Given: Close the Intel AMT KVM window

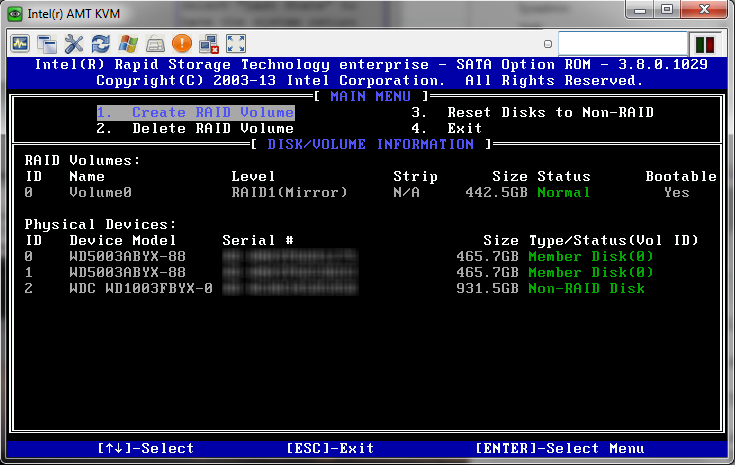Looking at the screenshot, I should click(x=704, y=9).
